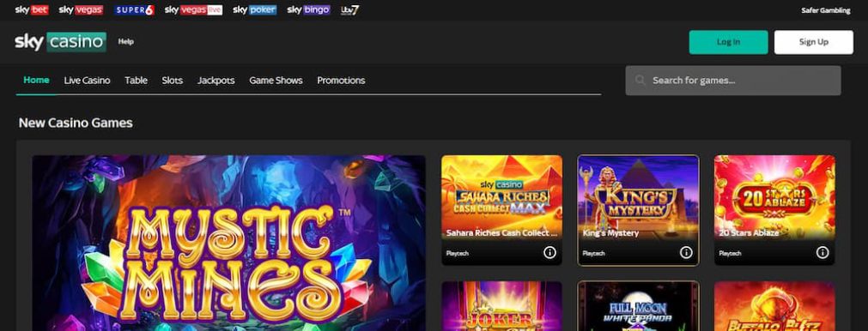Screen dimensions: 868x331
Task: Show info for King's Mystery game
Action: (x=686, y=252)
